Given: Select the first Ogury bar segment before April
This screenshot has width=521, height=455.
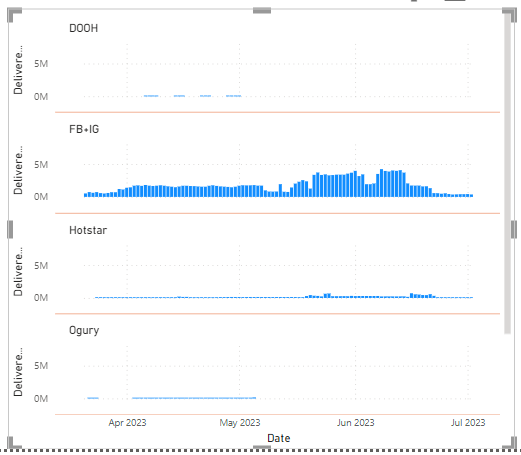Looking at the screenshot, I should pos(93,398).
